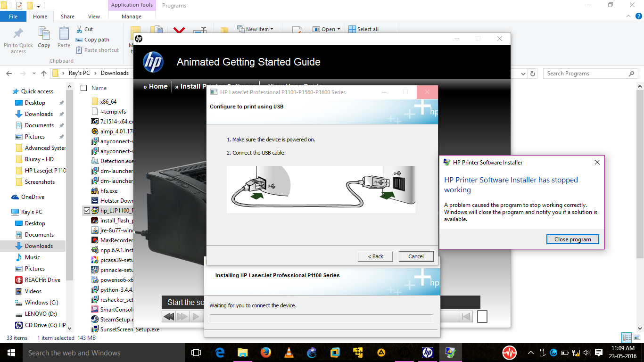Click the fast-forward button in HP guide
Image resolution: width=644 pixels, height=362 pixels.
tap(182, 316)
